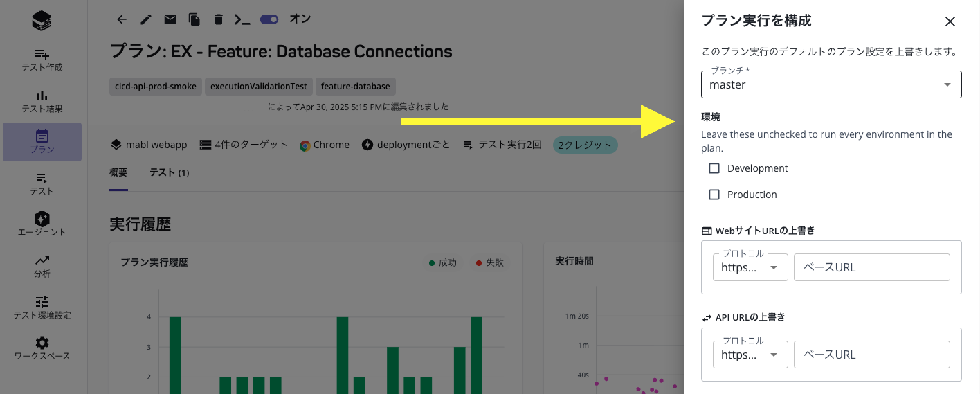
Task: Check the Development environment checkbox
Action: [714, 168]
